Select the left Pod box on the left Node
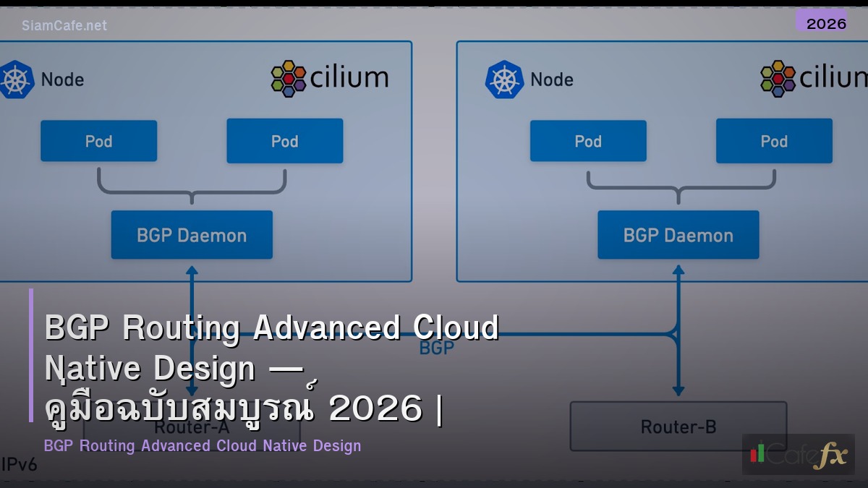Screen dimensions: 868x488 pos(99,140)
